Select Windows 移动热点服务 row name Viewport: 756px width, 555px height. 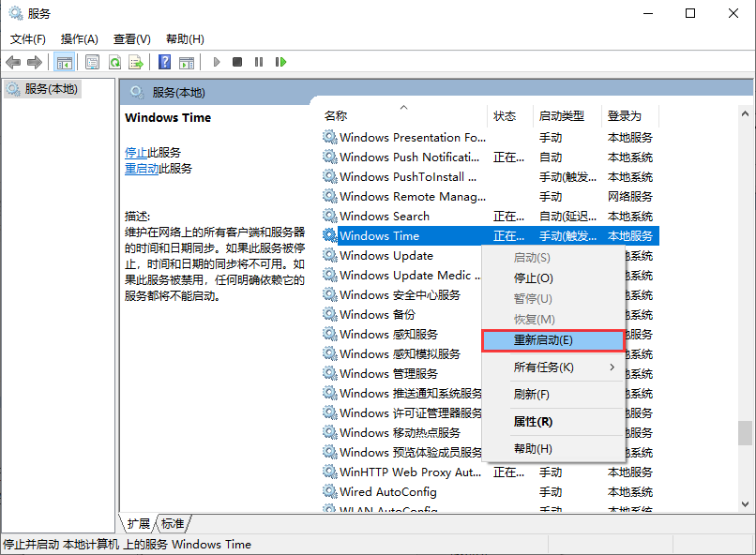coord(400,433)
